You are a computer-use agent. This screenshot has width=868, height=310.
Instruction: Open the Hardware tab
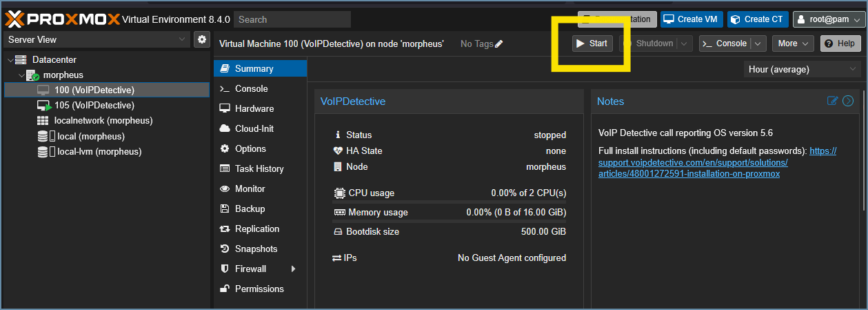(x=261, y=108)
